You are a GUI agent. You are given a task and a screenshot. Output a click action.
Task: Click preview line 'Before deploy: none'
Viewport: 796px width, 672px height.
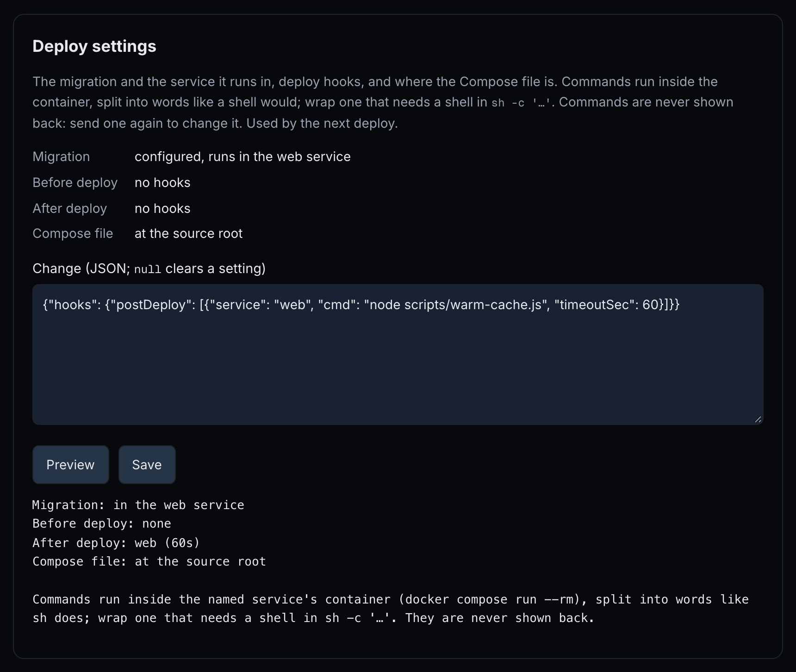click(102, 523)
